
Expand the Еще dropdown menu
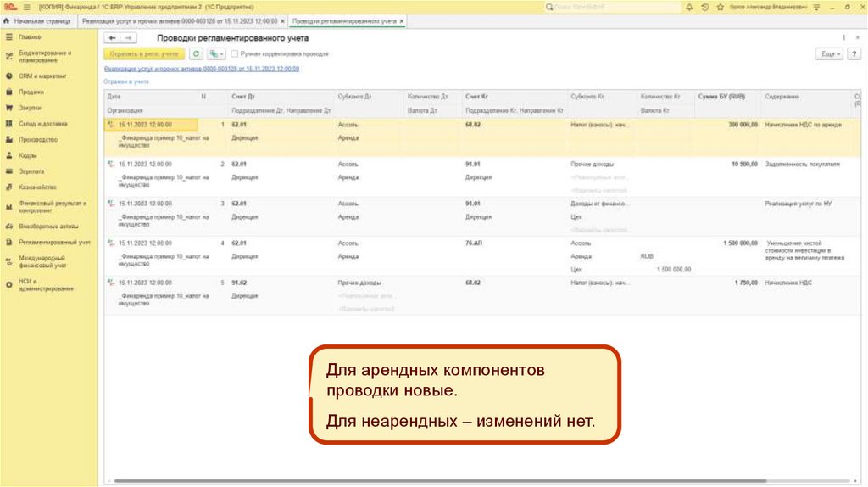pyautogui.click(x=828, y=53)
